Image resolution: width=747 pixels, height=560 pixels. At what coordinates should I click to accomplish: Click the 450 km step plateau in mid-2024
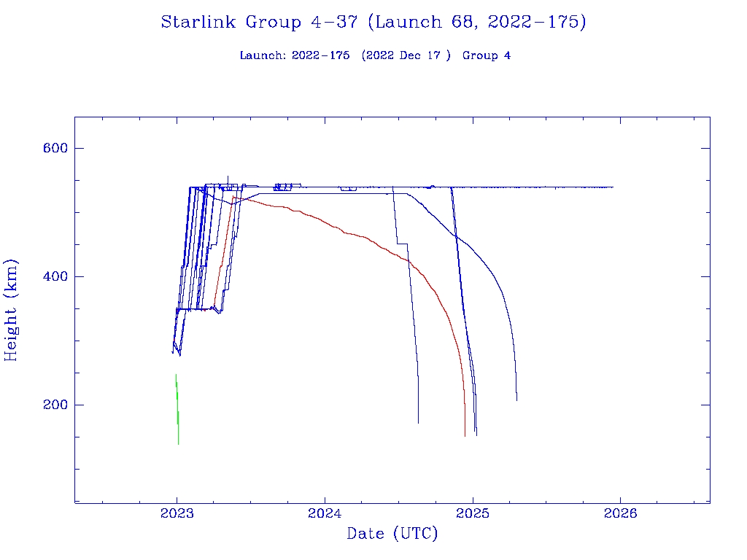(x=402, y=244)
